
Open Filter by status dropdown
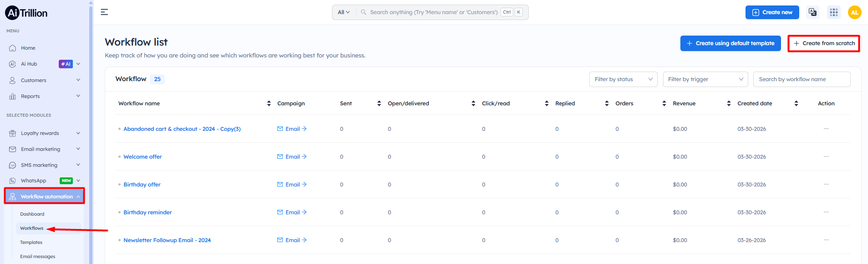(623, 79)
